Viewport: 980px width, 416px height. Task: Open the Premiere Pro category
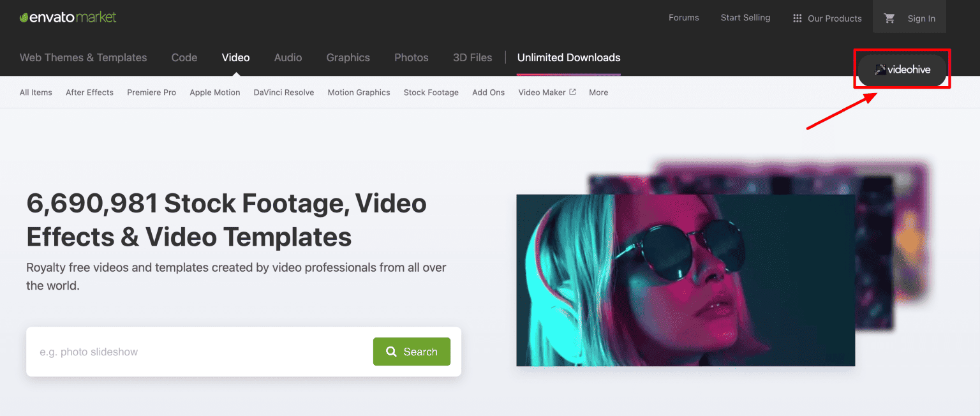coord(151,93)
